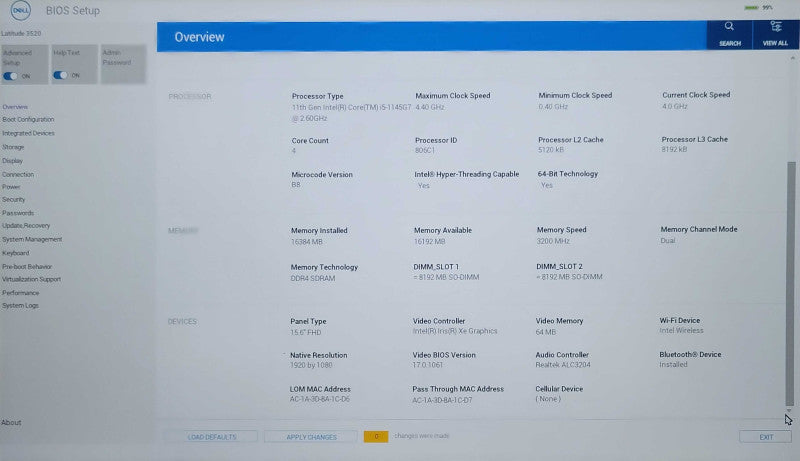Open Performance settings

20,293
